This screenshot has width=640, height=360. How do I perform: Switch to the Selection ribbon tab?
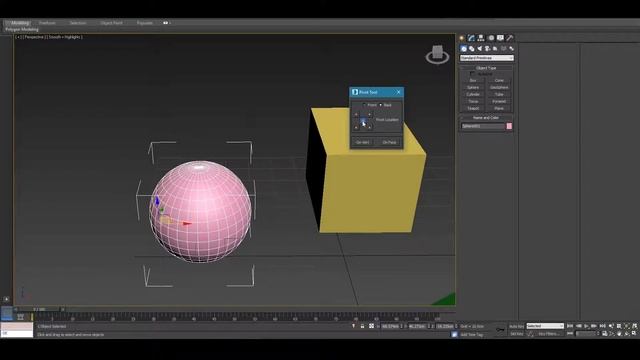[x=78, y=23]
